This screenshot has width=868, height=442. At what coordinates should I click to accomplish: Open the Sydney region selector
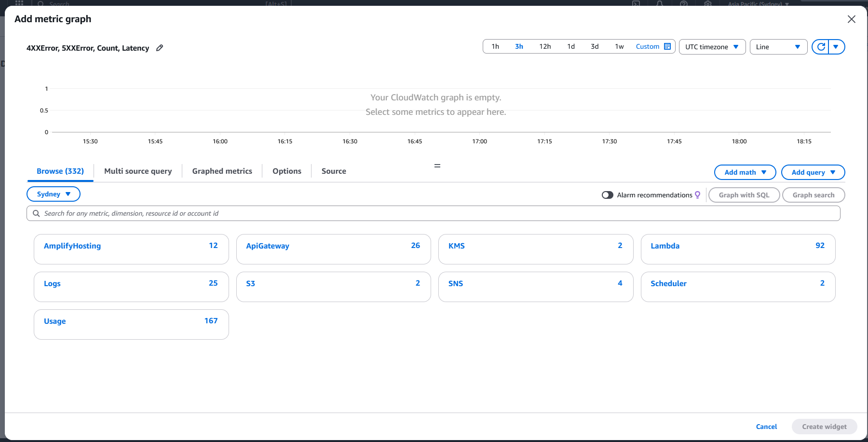tap(54, 194)
